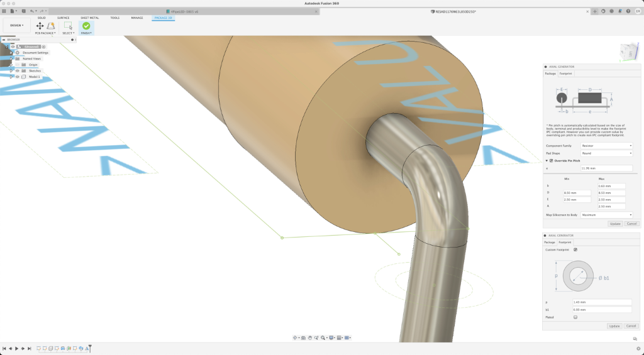Open Viewports layout icon
Screen dimensions: 644x355
click(347, 338)
